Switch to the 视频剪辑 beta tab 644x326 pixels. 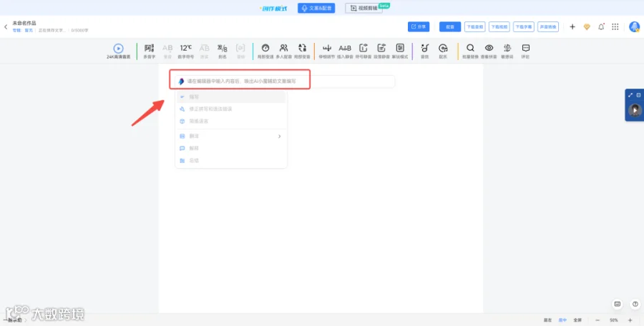point(364,8)
